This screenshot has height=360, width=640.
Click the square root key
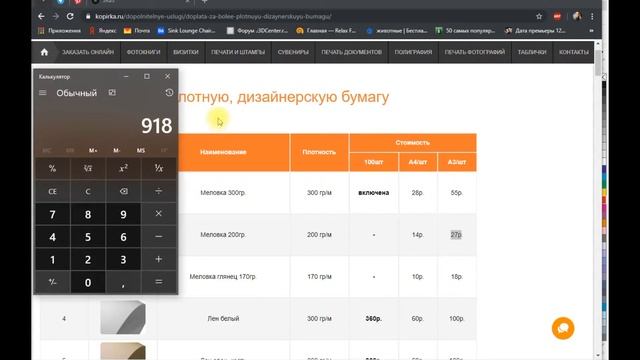[x=88, y=168]
